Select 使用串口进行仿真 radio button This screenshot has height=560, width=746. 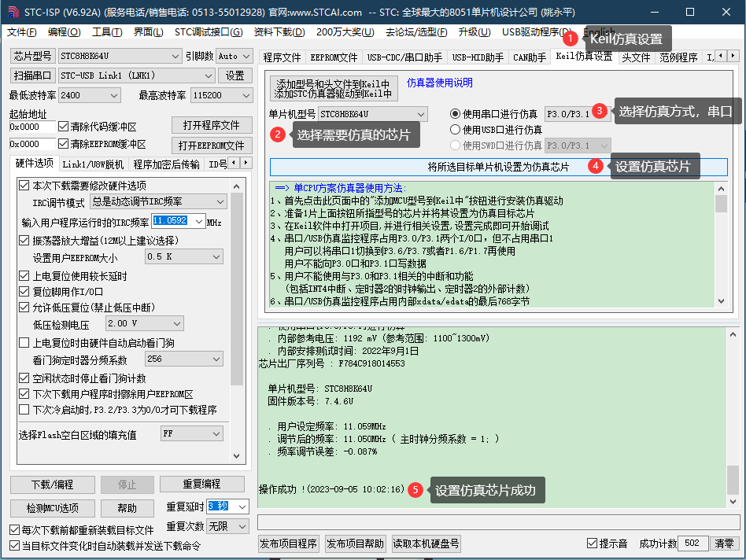point(456,114)
